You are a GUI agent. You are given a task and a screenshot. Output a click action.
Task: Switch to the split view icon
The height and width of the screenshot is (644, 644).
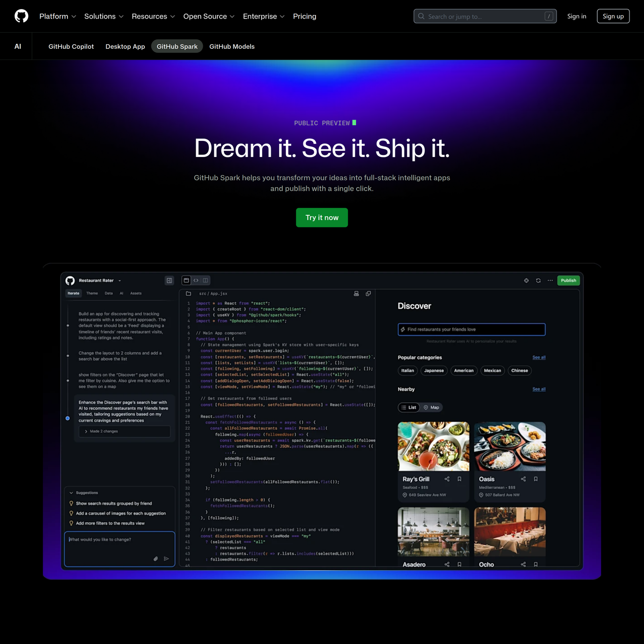(205, 280)
